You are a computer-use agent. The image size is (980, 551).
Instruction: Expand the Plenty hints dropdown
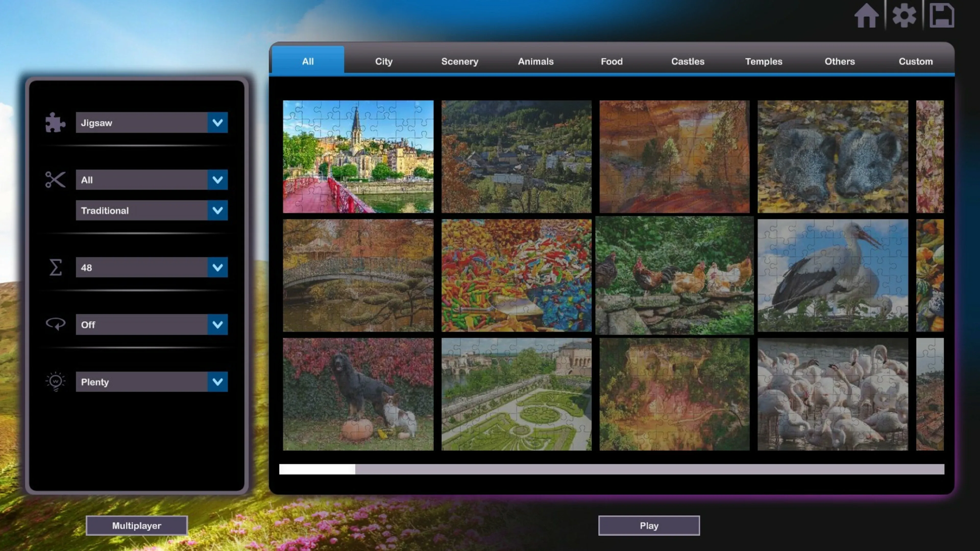point(217,381)
